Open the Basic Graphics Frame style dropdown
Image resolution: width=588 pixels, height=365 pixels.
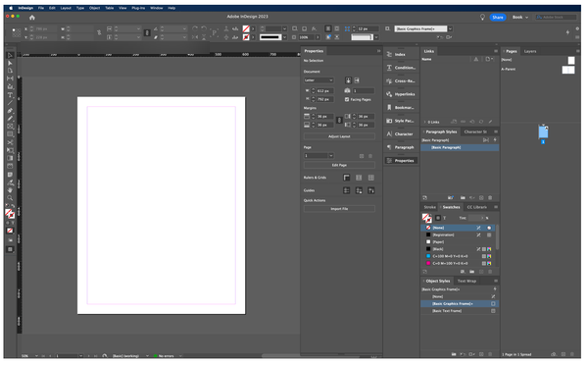(450, 28)
